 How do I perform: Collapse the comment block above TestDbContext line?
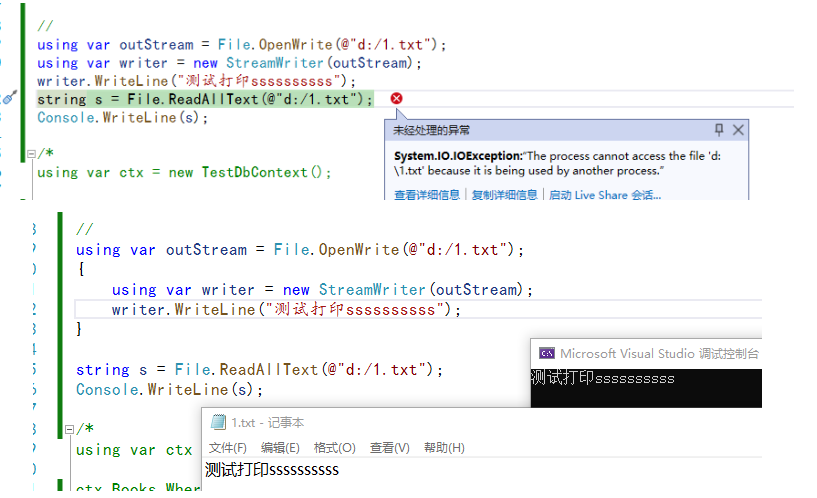click(x=29, y=153)
